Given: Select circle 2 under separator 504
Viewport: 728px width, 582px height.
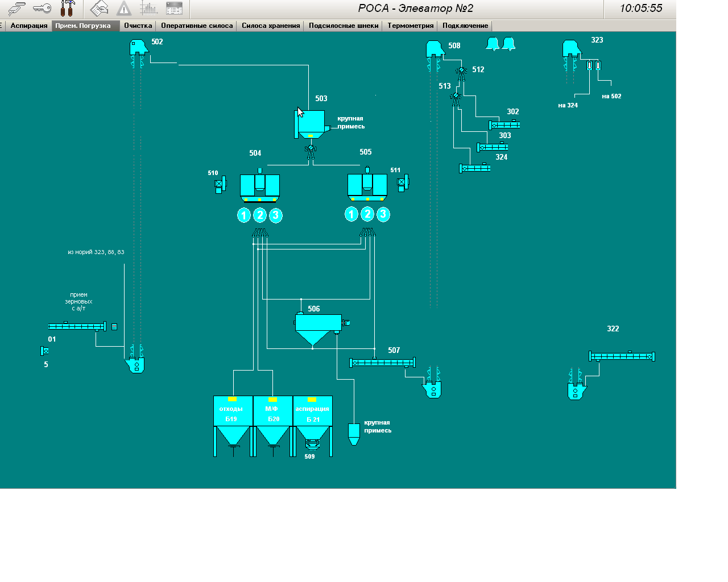Looking at the screenshot, I should point(260,215).
